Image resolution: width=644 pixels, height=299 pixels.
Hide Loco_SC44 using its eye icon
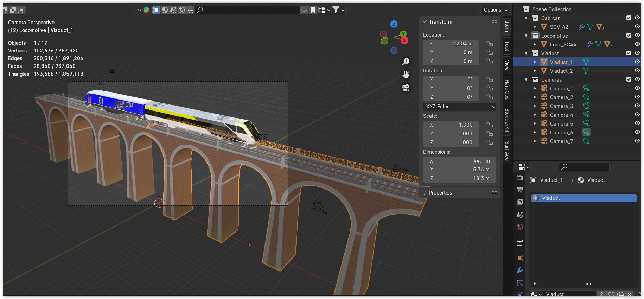pos(637,44)
